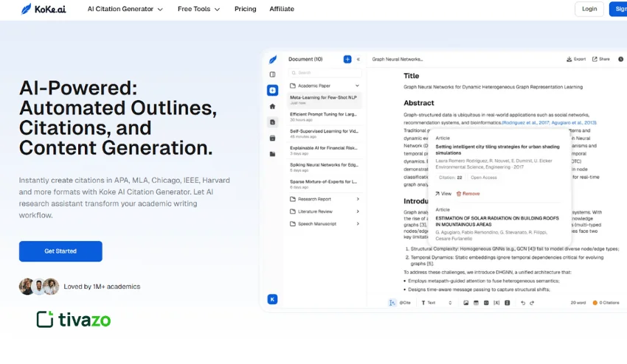Click the Login button
The width and height of the screenshot is (627, 364).
pos(589,9)
